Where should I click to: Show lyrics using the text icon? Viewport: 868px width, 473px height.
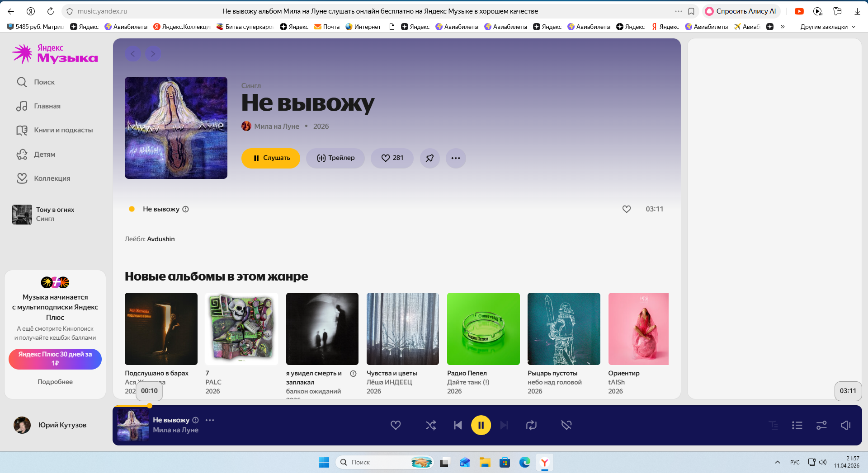pyautogui.click(x=774, y=425)
